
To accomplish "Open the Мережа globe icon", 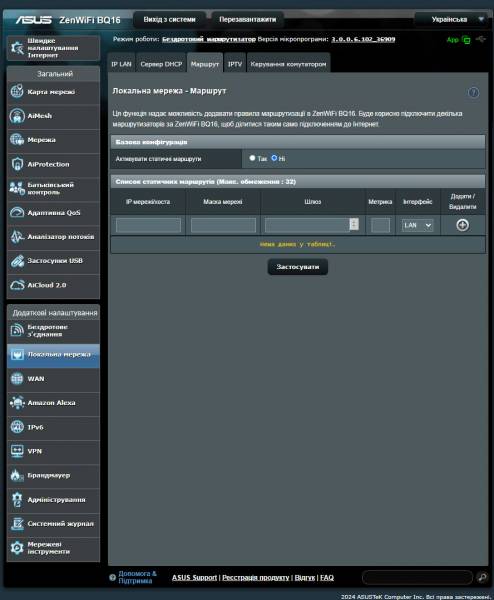I will point(17,140).
